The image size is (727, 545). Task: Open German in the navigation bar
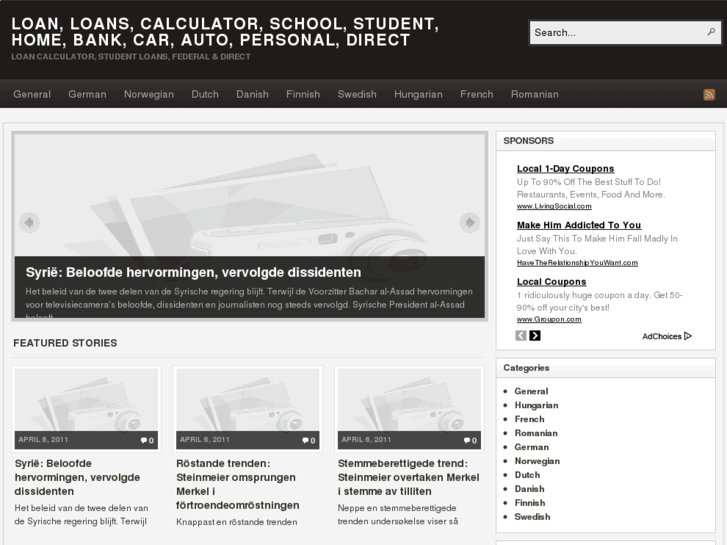point(87,94)
